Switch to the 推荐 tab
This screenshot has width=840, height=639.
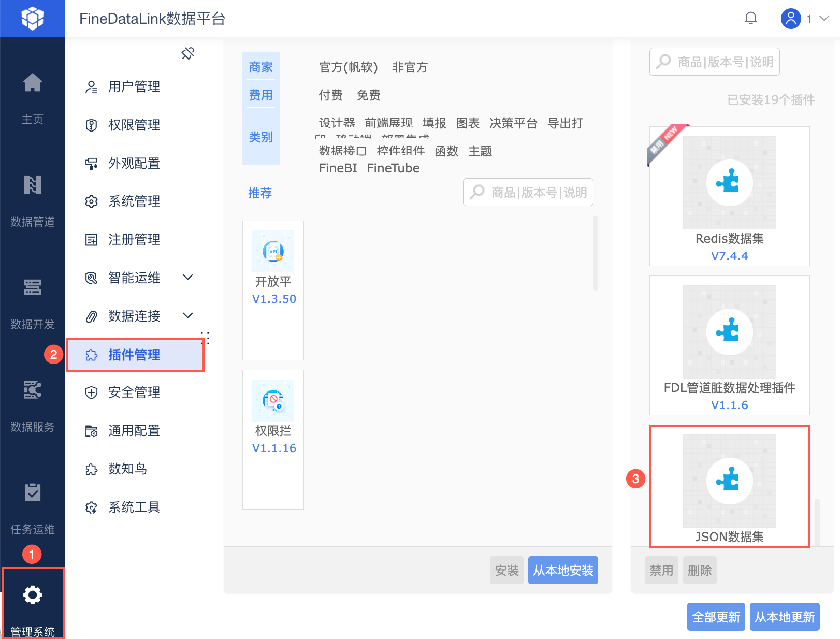(260, 193)
